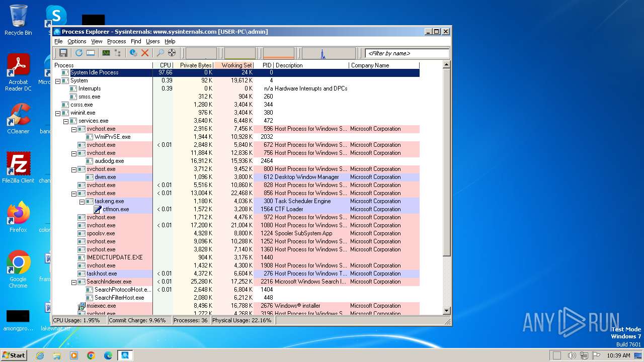Click the clock showing 10:39 AM
The width and height of the screenshot is (644, 362).
618,355
